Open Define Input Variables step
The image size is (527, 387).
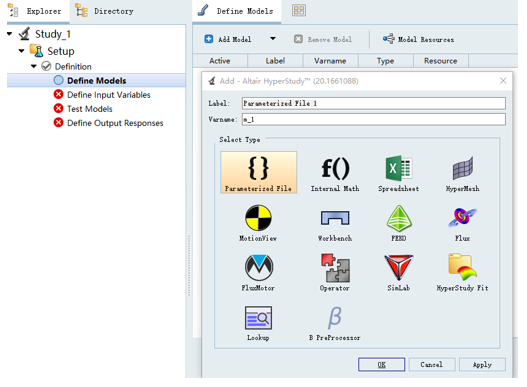tap(109, 95)
